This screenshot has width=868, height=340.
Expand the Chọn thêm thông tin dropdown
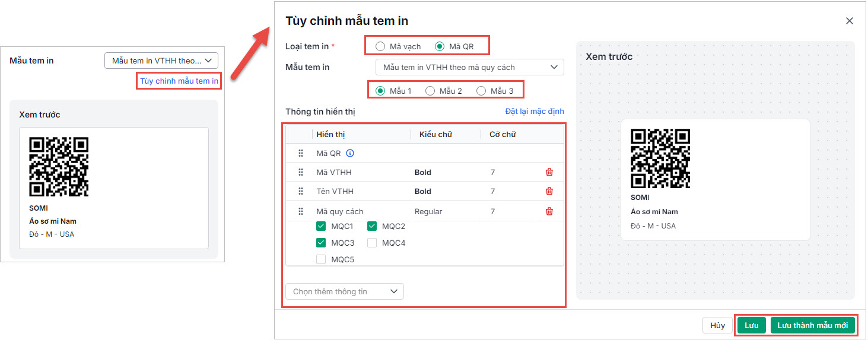345,291
